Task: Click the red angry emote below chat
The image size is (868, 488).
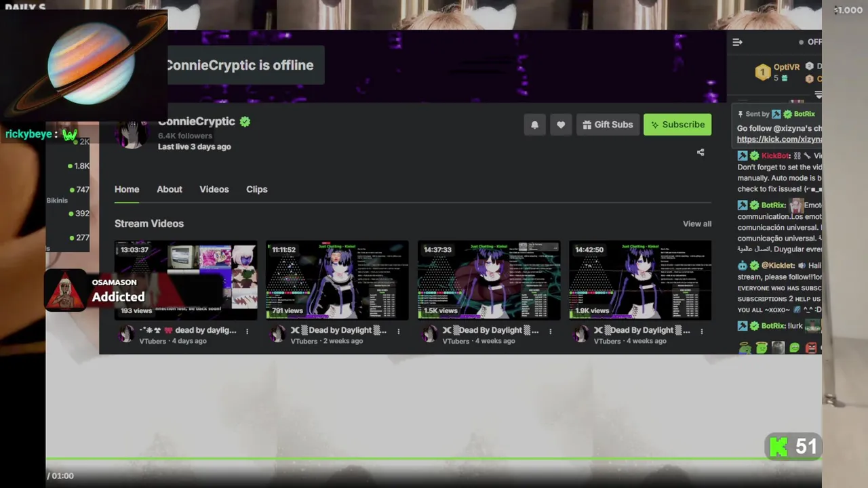Action: 811,348
